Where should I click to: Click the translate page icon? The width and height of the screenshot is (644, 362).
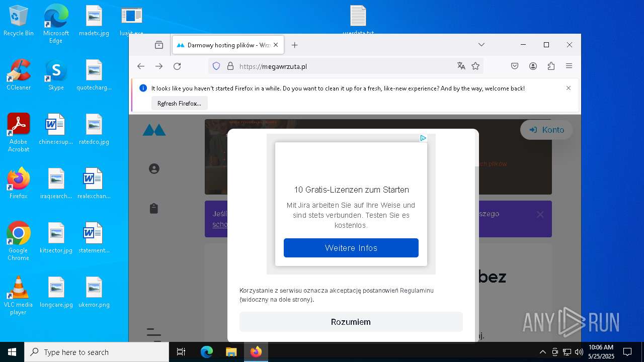point(461,66)
